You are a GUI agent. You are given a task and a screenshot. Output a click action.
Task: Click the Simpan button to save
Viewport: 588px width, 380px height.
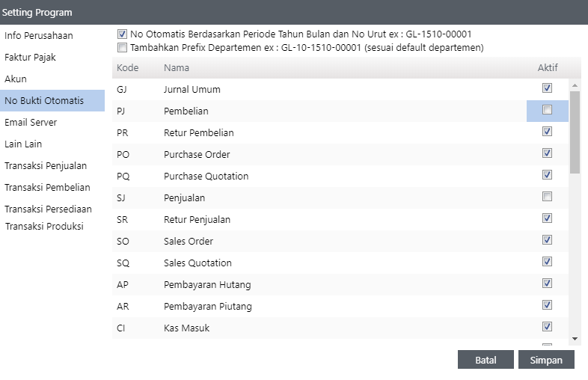click(545, 360)
